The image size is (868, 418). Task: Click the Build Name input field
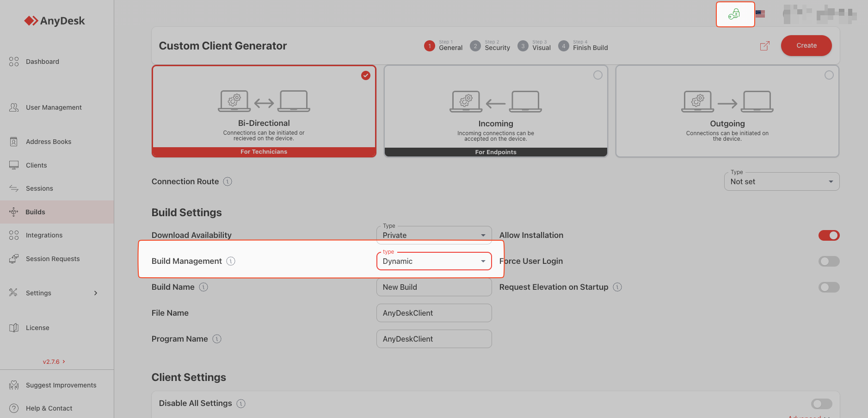click(x=433, y=287)
